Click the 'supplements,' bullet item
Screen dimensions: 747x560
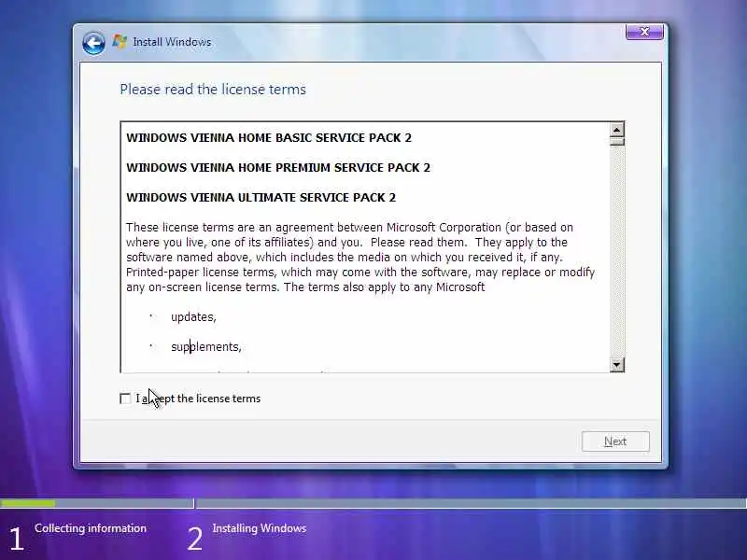205,346
